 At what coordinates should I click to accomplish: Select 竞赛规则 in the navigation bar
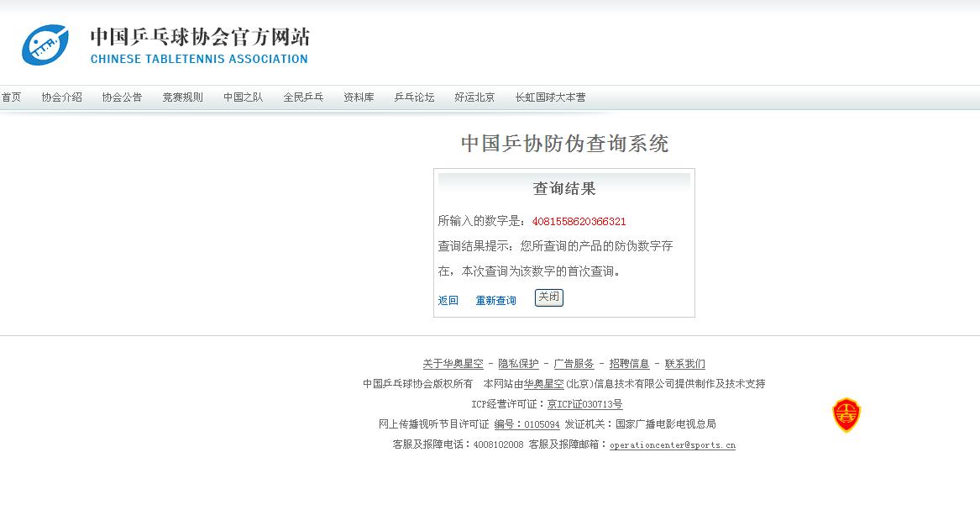tap(183, 97)
